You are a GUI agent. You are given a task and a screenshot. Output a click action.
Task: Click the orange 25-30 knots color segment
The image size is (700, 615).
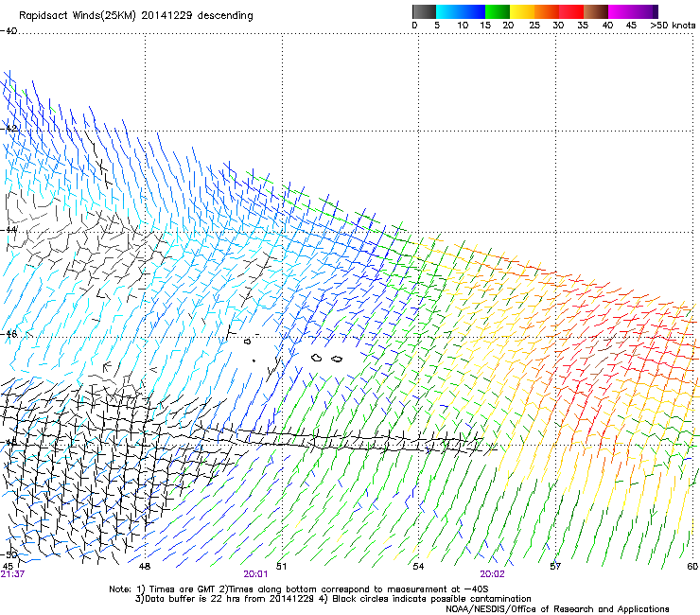[547, 11]
